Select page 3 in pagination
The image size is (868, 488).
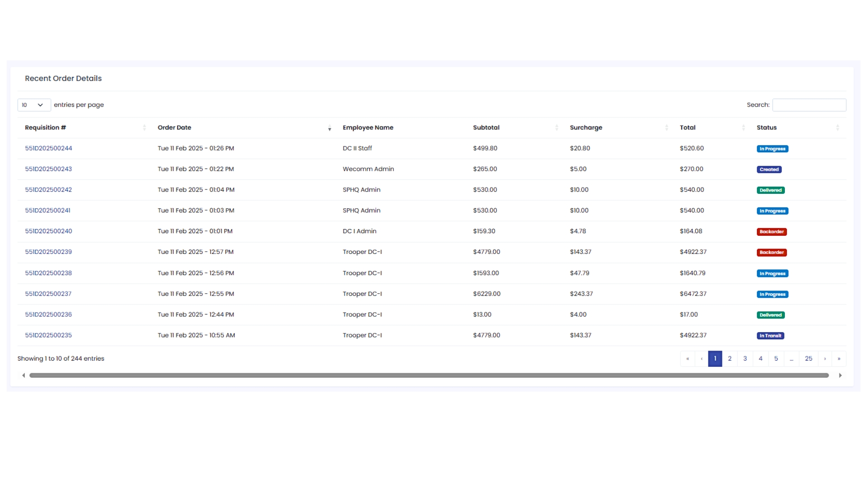pos(745,358)
